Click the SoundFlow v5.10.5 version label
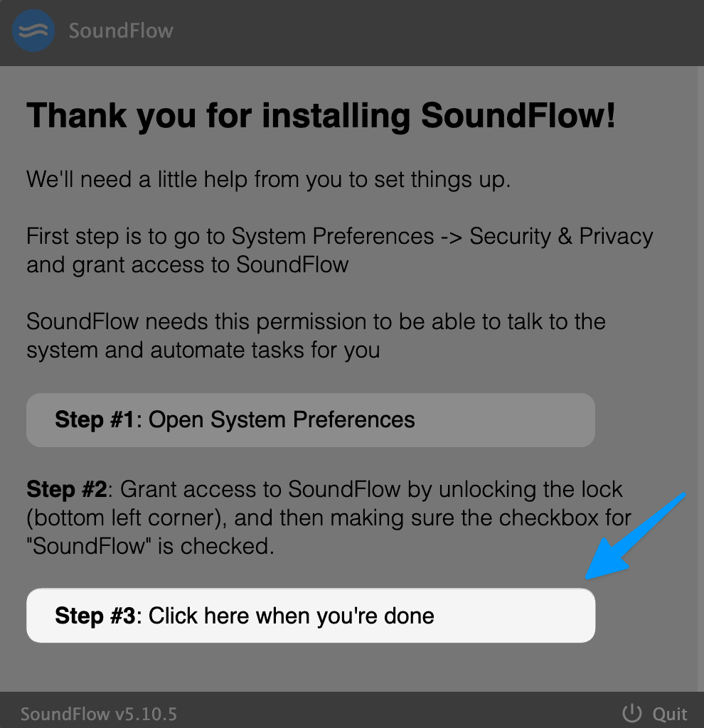This screenshot has width=704, height=728. [x=98, y=714]
